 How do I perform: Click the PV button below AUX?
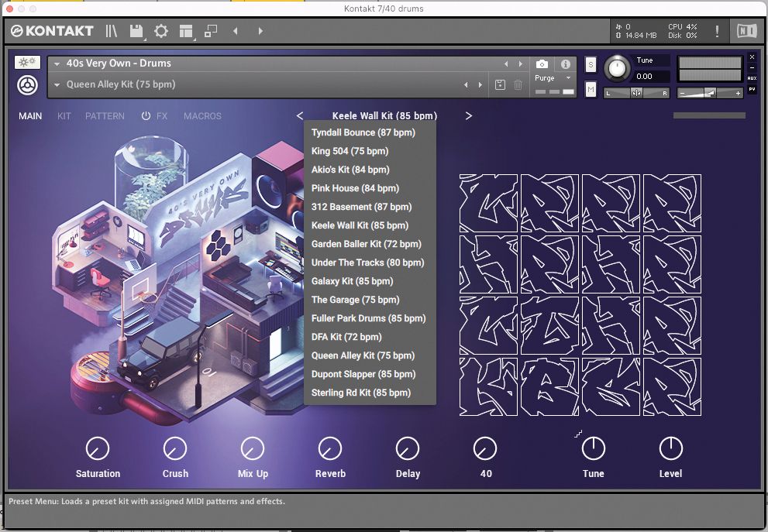pyautogui.click(x=753, y=89)
